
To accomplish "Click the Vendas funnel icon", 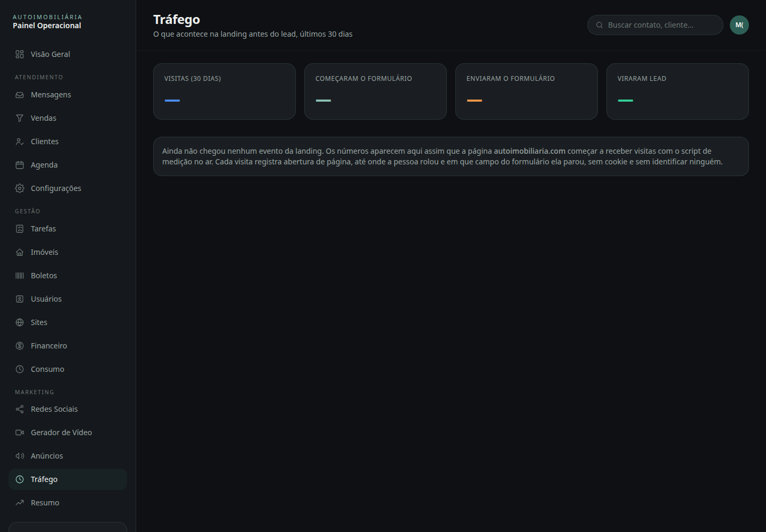I will 20,118.
